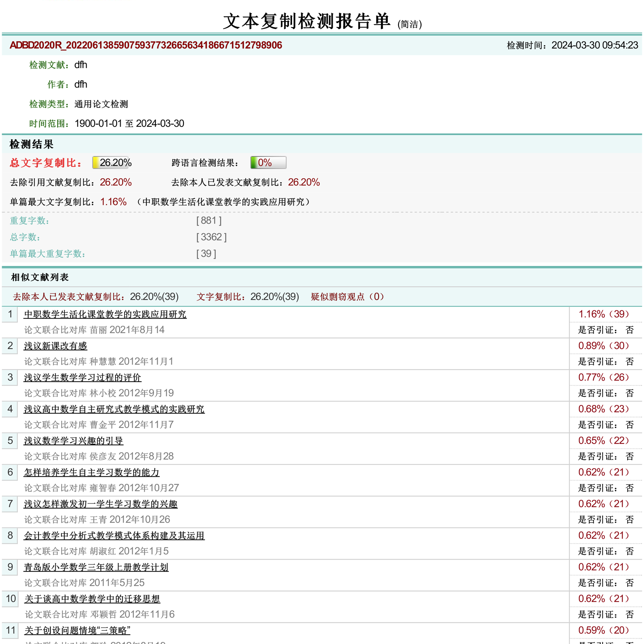The height and width of the screenshot is (644, 644).
Task: Click source info 论文联合比对库 胡淑红 2012年1月5
Action: coord(96,552)
